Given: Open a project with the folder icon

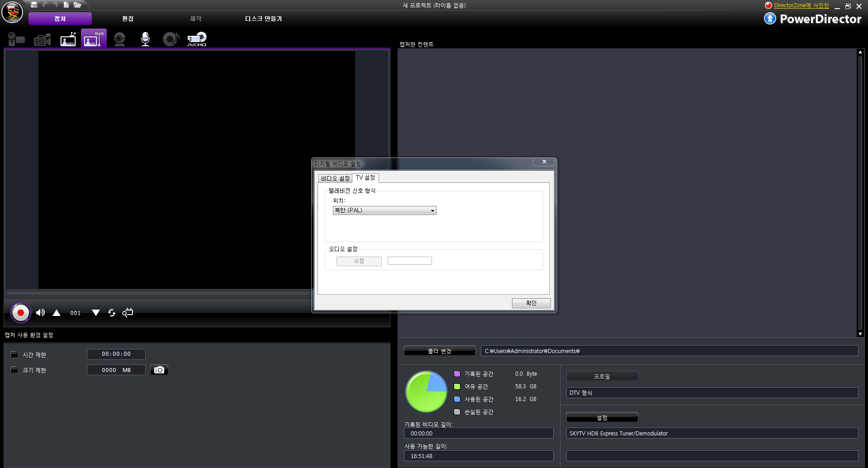Looking at the screenshot, I should coord(78,5).
